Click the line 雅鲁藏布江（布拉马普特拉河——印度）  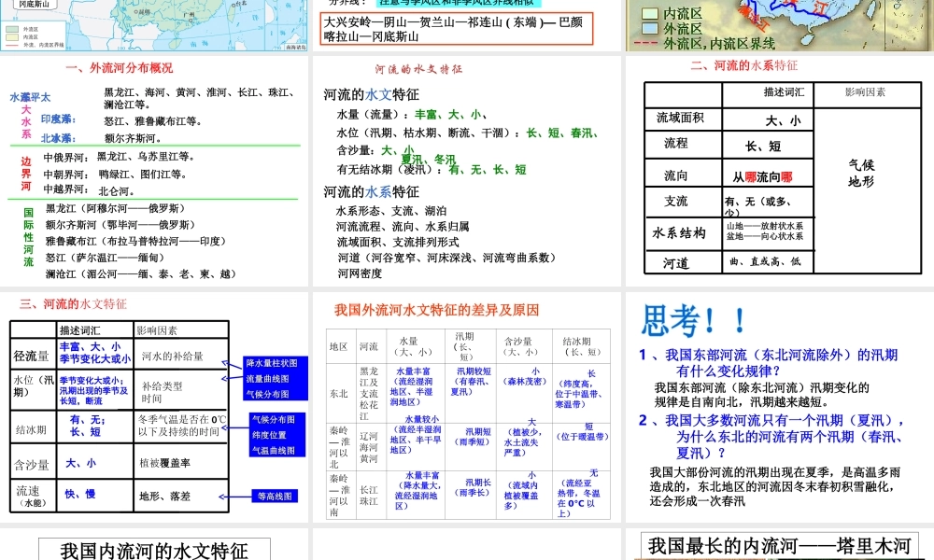click(135, 241)
